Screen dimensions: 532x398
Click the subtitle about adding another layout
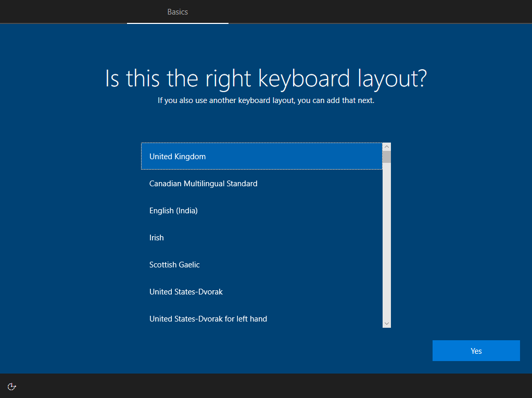[266, 100]
